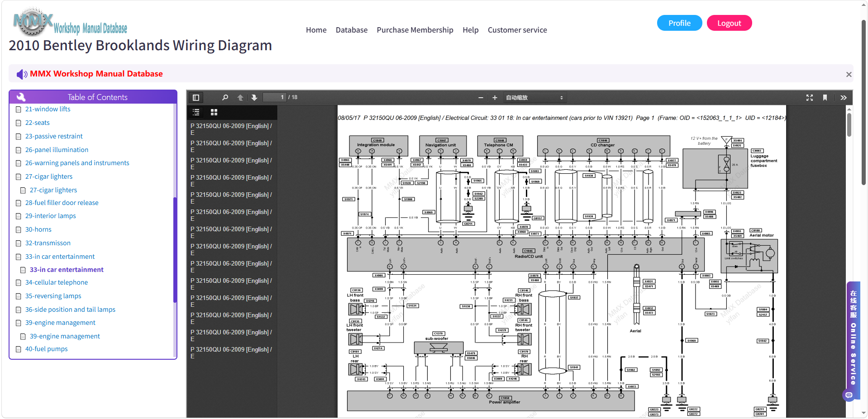Open the PDF viewer secondary tools menu

point(844,98)
